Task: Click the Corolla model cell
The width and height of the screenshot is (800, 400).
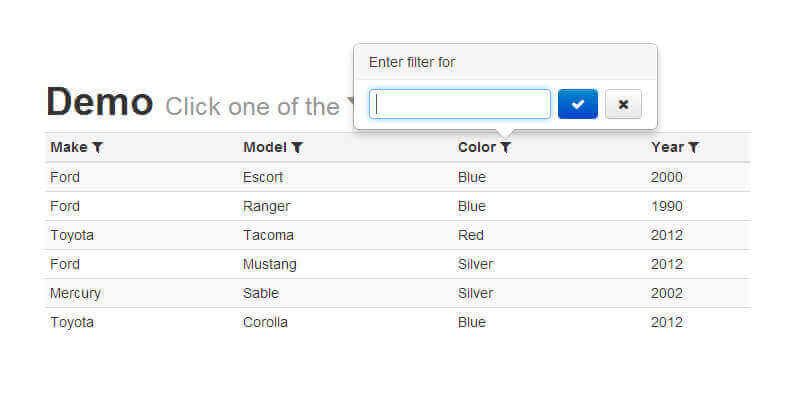Action: 265,322
